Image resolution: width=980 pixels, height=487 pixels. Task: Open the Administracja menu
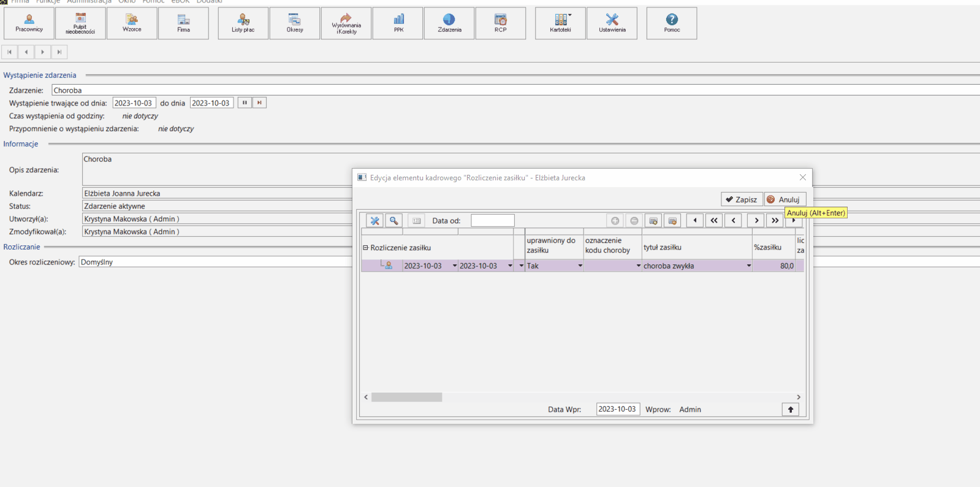coord(89,2)
